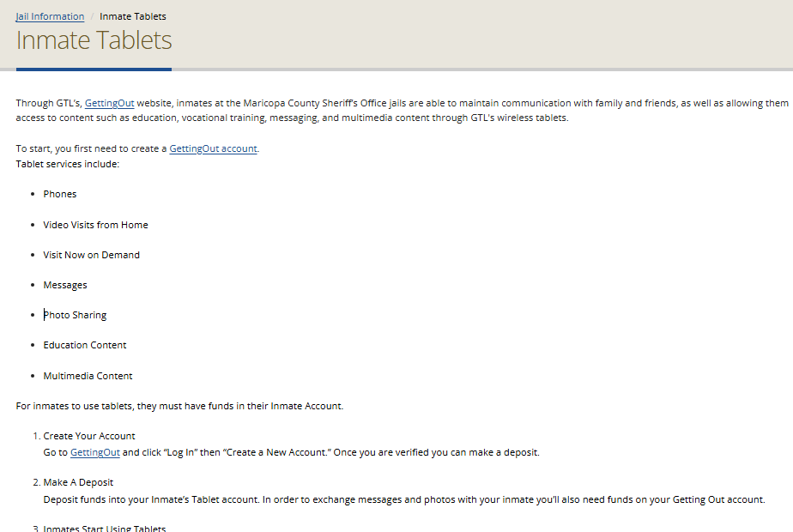Click the Multimedia Content list item
Screen dimensions: 793x532
click(x=88, y=376)
